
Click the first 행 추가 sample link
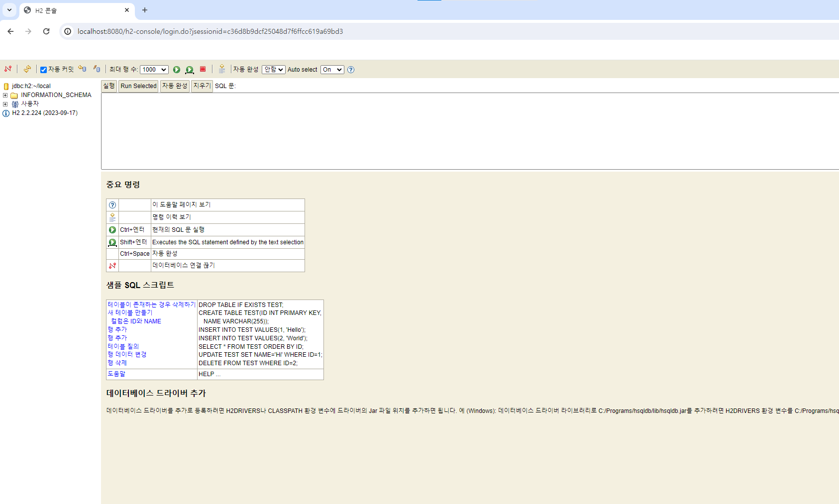tap(117, 330)
